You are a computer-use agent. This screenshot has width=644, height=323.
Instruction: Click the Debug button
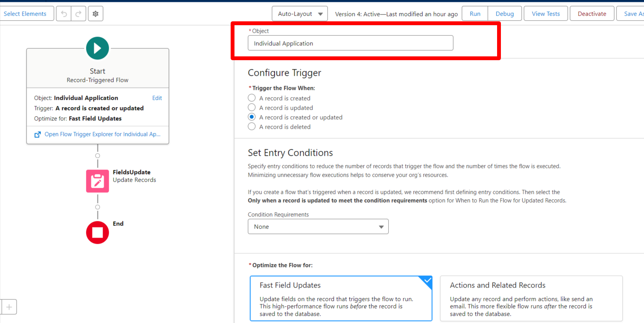[x=504, y=14]
